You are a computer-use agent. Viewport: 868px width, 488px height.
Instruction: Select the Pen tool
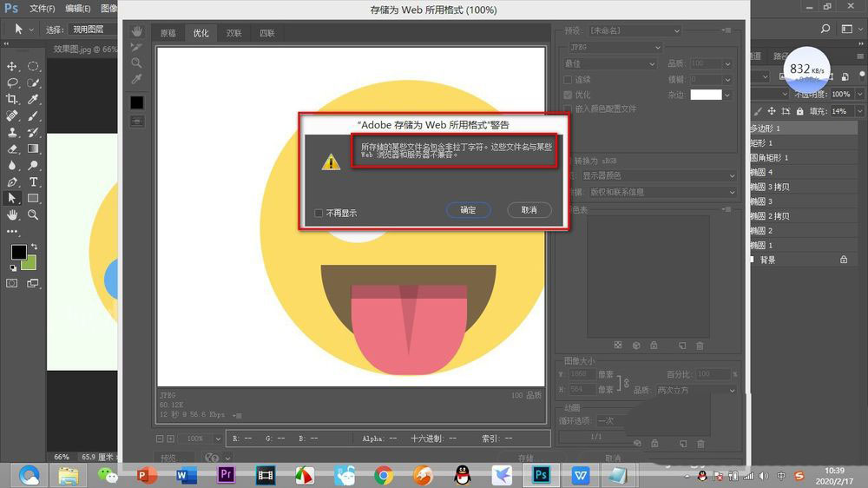[12, 181]
